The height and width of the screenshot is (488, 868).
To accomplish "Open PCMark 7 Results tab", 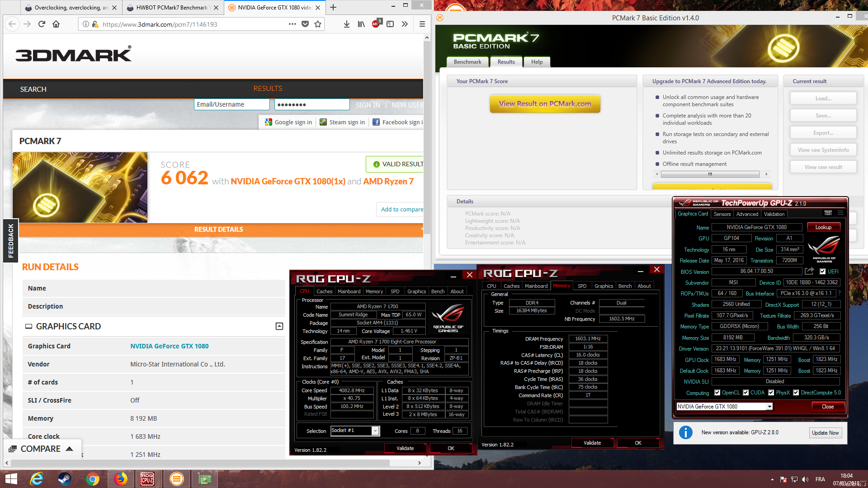I will pos(506,62).
